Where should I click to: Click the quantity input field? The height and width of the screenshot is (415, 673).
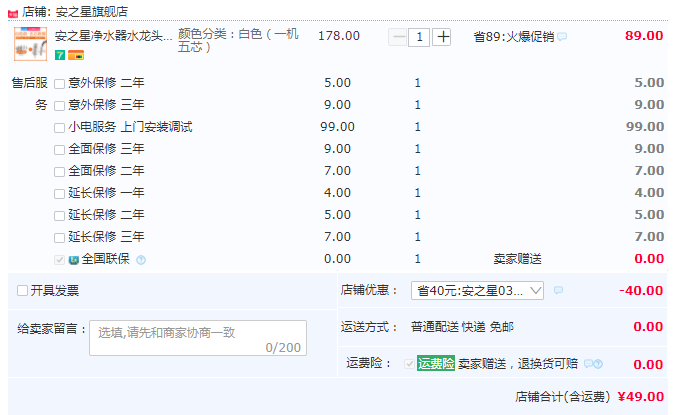pyautogui.click(x=419, y=37)
